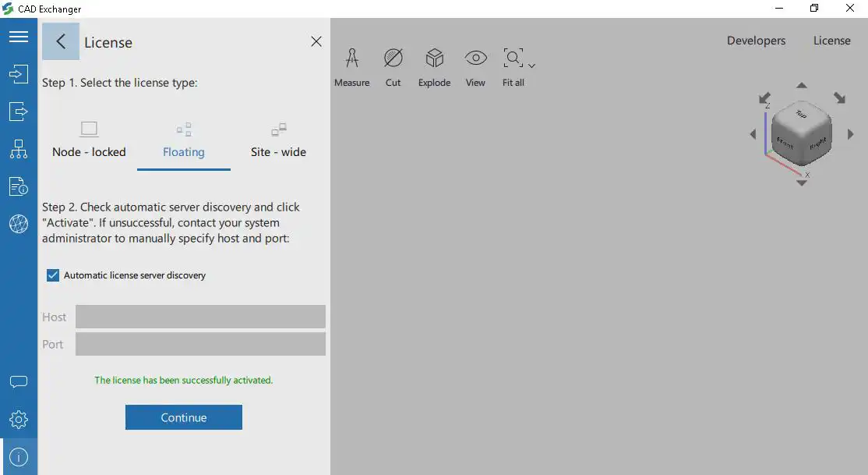Disable Automatic license server discovery
Screen dimensions: 868x475
pyautogui.click(x=52, y=275)
